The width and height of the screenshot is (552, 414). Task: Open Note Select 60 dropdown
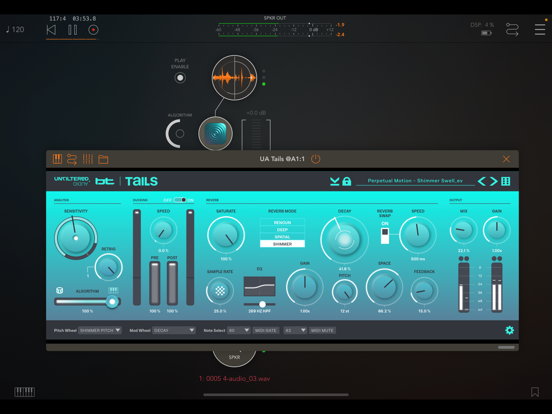[x=239, y=330]
